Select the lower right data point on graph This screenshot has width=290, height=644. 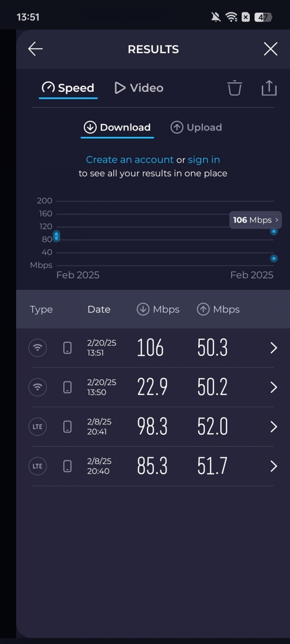274,258
